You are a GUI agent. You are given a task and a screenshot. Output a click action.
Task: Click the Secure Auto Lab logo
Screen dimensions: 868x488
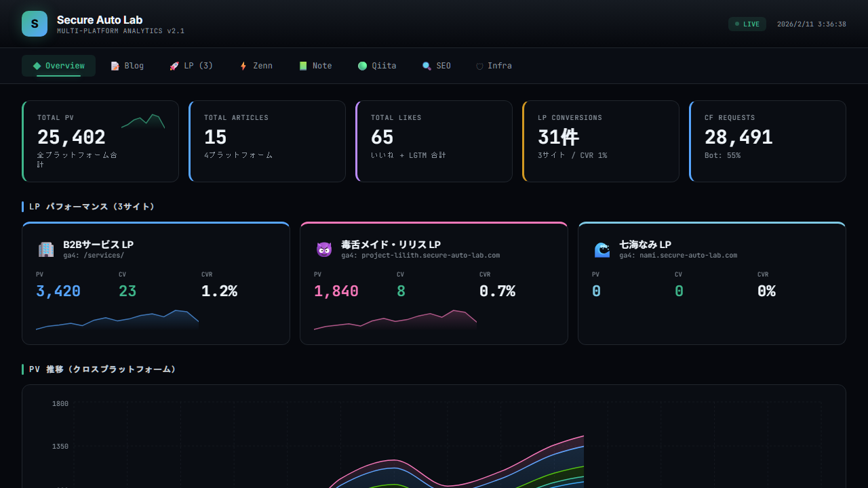coord(35,23)
